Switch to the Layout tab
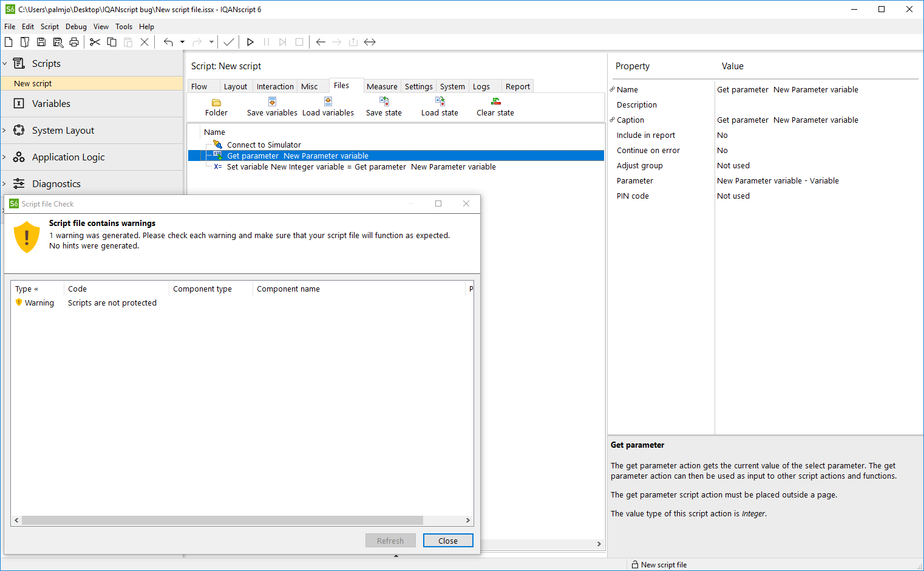Viewport: 924px width, 571px height. click(x=236, y=87)
